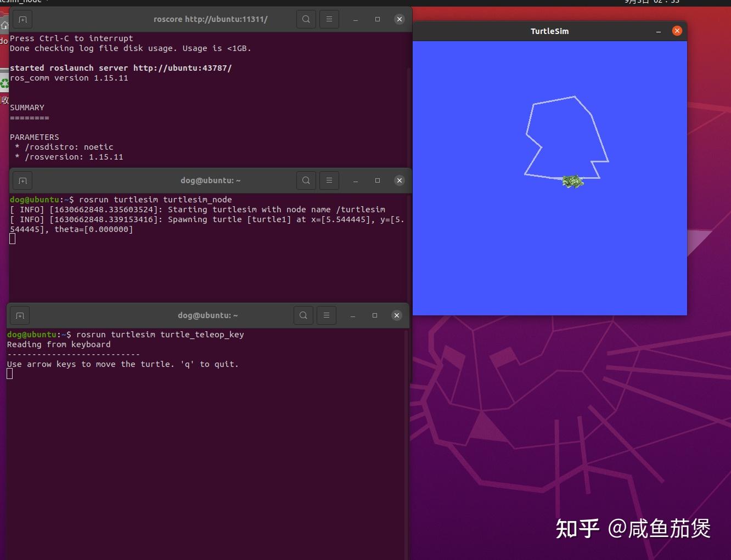731x560 pixels.
Task: Click the turtle sprite in TurtleSim
Action: tap(572, 182)
